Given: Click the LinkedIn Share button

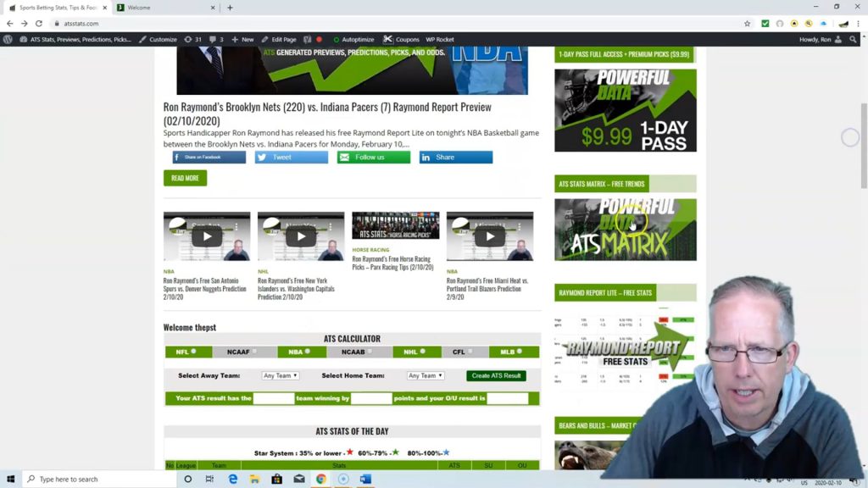Looking at the screenshot, I should click(x=455, y=157).
